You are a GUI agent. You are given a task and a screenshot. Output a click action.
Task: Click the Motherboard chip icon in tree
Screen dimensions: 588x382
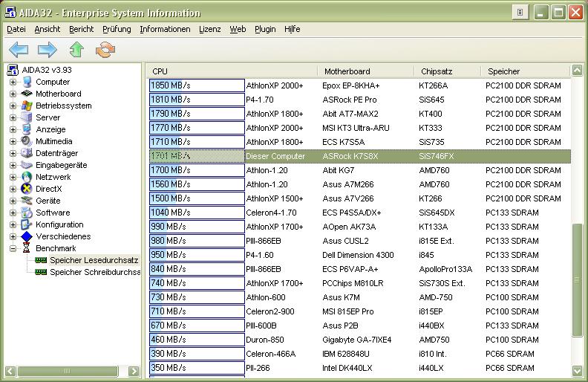(x=27, y=94)
